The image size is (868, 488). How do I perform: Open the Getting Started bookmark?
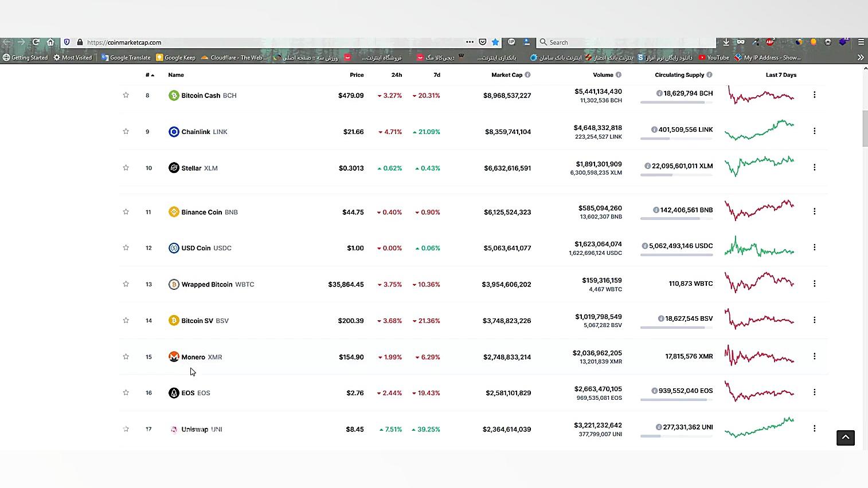pyautogui.click(x=25, y=57)
